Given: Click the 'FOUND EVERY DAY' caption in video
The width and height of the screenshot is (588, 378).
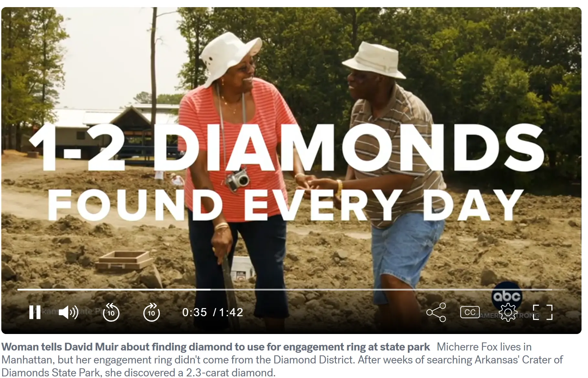Looking at the screenshot, I should [x=286, y=205].
